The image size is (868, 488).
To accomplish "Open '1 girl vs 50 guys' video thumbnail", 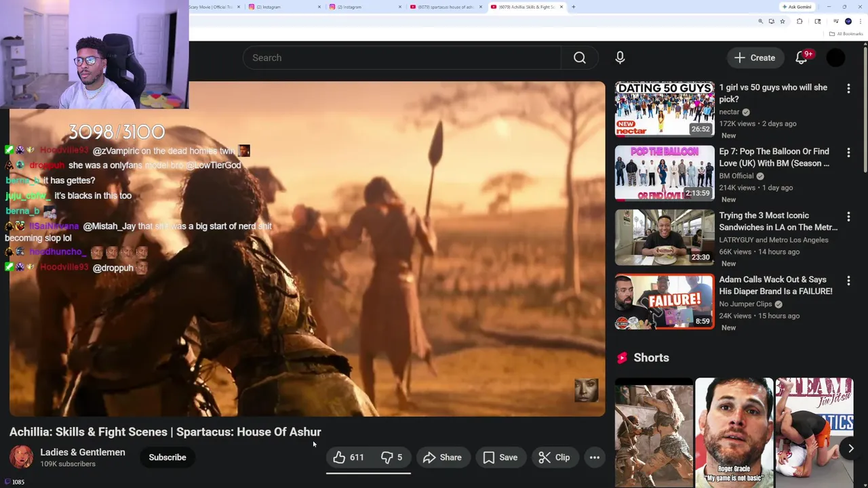I will click(665, 109).
